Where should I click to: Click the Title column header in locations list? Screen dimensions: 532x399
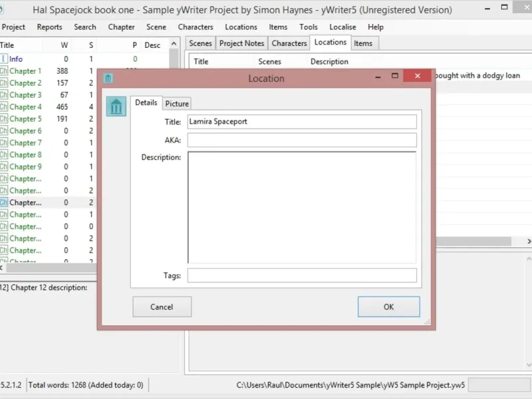tap(201, 62)
